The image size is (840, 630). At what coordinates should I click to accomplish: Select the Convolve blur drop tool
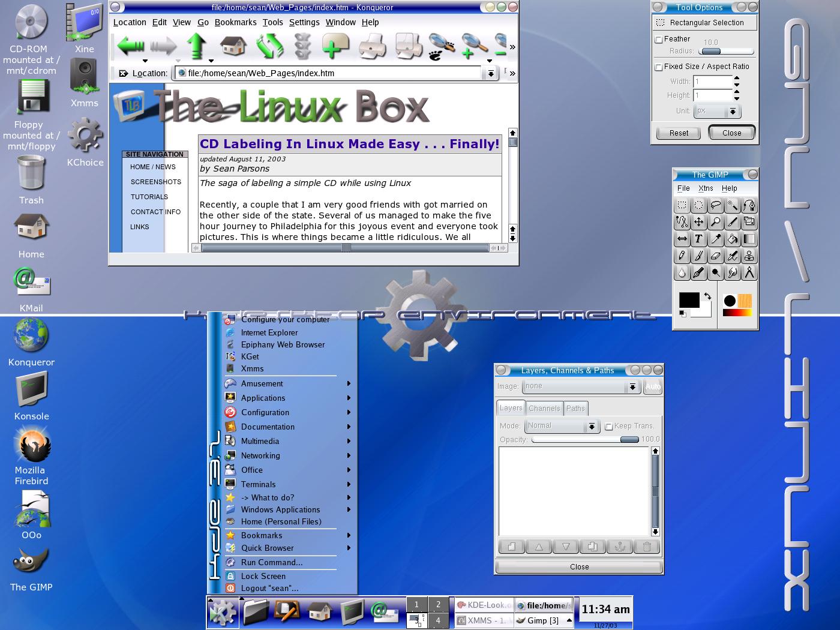682,272
